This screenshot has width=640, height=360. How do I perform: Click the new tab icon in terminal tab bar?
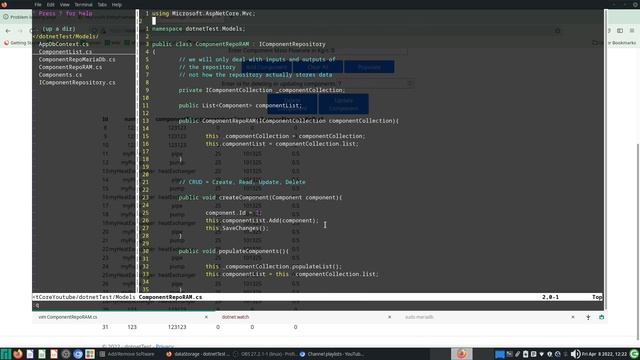(588, 317)
